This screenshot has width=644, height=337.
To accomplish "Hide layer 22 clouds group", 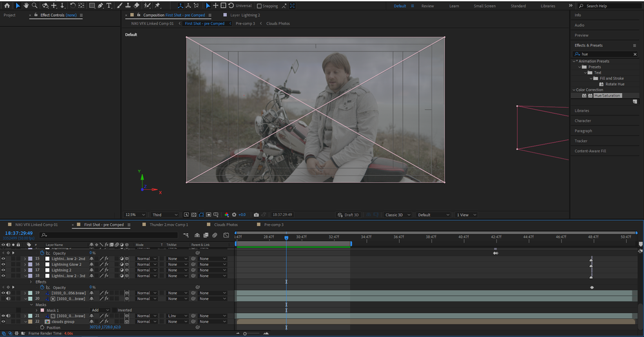I will pyautogui.click(x=3, y=322).
